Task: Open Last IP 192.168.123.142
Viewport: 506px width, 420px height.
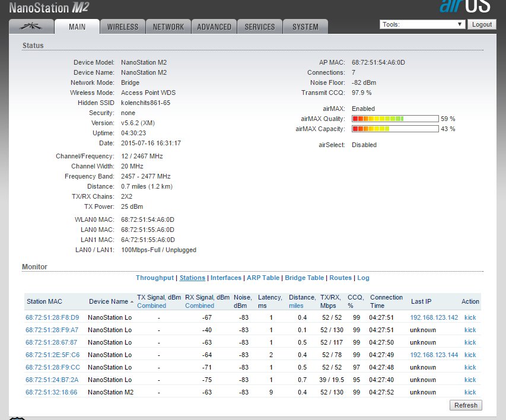Action: pyautogui.click(x=434, y=317)
